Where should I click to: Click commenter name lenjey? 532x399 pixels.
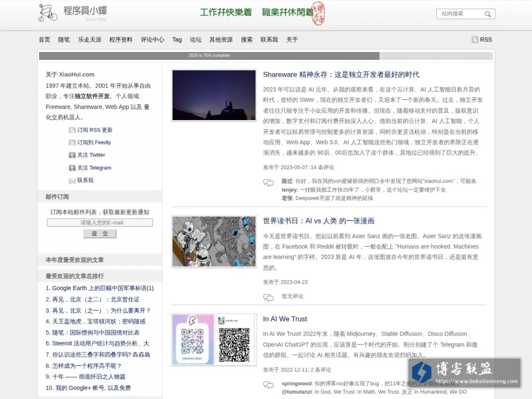pyautogui.click(x=289, y=190)
